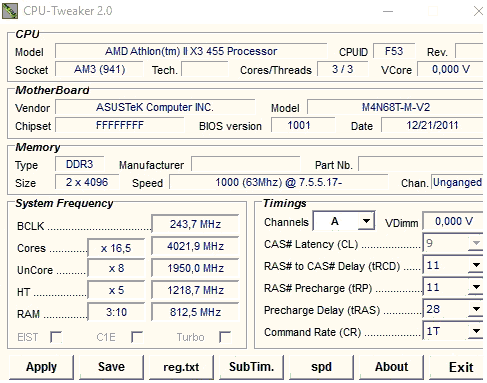Click the Chan. field Unganged
Screen dimensions: 487x383
click(457, 182)
